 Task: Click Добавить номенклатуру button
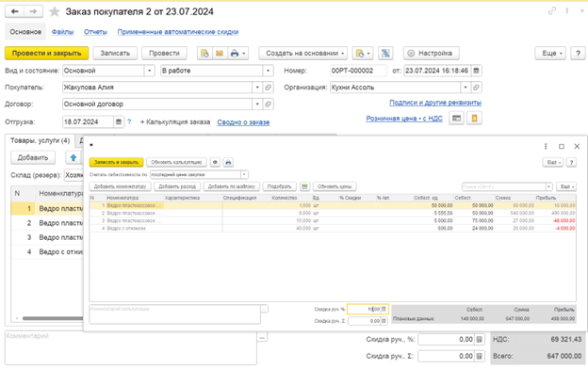(x=120, y=186)
